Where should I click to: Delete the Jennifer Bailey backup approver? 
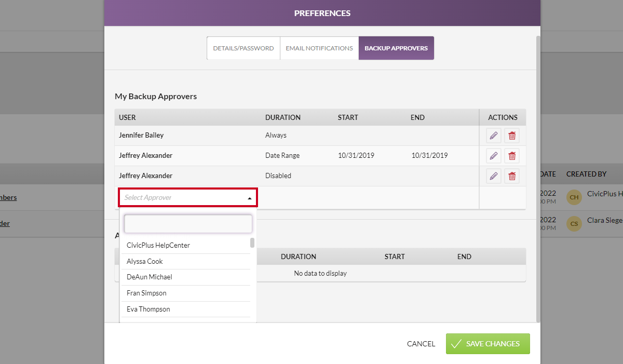[x=512, y=136]
